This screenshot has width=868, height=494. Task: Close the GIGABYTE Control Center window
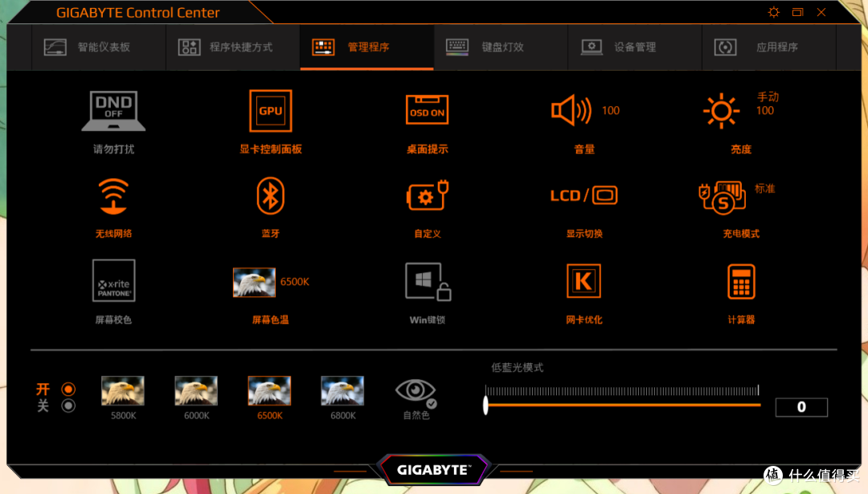click(x=821, y=12)
